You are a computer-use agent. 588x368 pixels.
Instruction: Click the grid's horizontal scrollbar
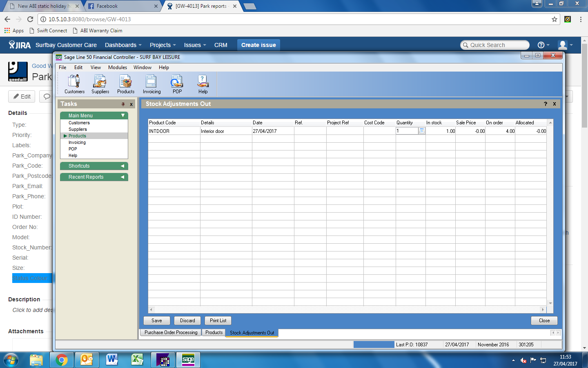[347, 310]
